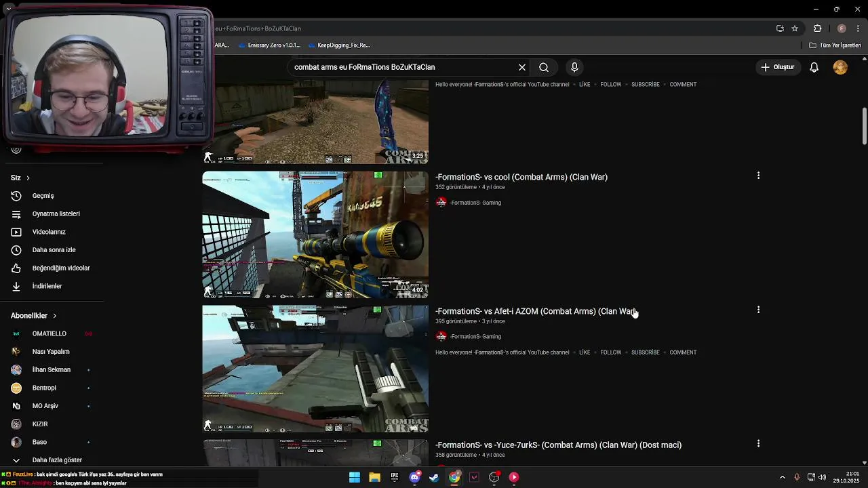Open -FormationS- Gaming channel under Afet-i AZOM video
The width and height of the screenshot is (868, 488).
coord(475,336)
